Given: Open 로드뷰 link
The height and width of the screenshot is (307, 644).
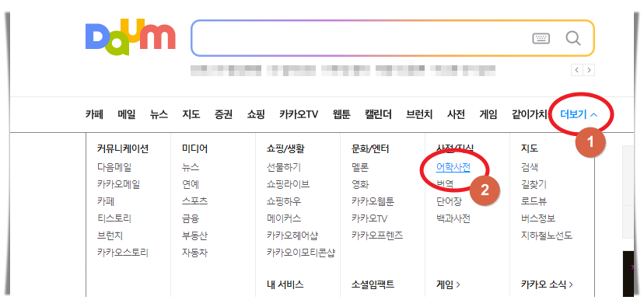Looking at the screenshot, I should (534, 201).
